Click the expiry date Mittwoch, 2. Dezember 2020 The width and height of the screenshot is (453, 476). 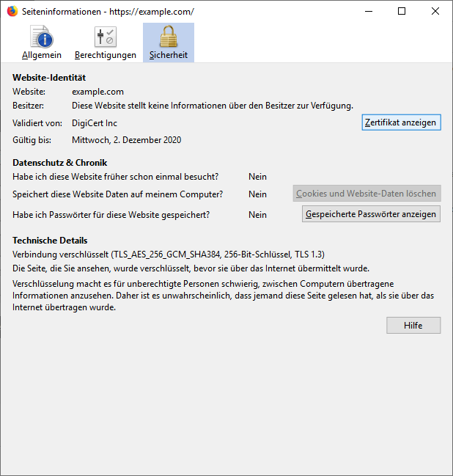point(127,140)
